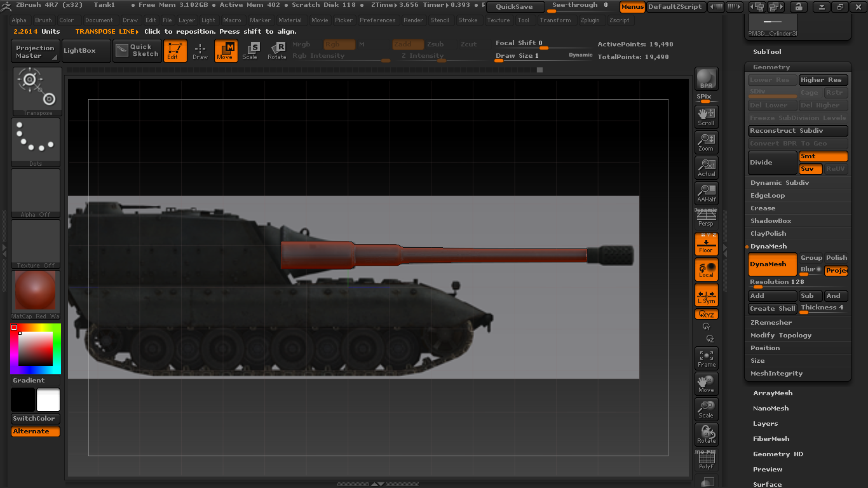Switch to Draw mode

click(x=200, y=51)
